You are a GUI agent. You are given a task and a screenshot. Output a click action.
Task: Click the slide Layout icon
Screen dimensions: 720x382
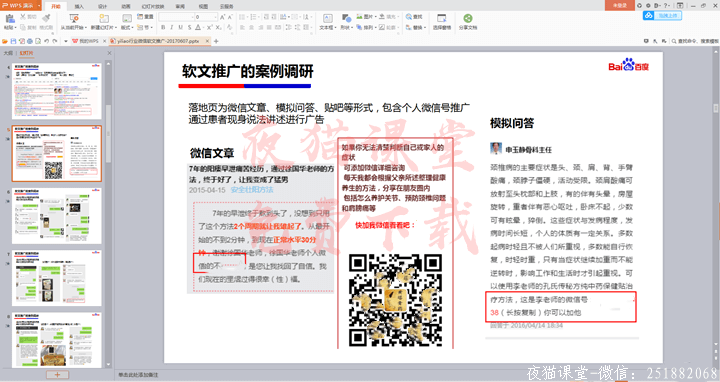pos(127,18)
